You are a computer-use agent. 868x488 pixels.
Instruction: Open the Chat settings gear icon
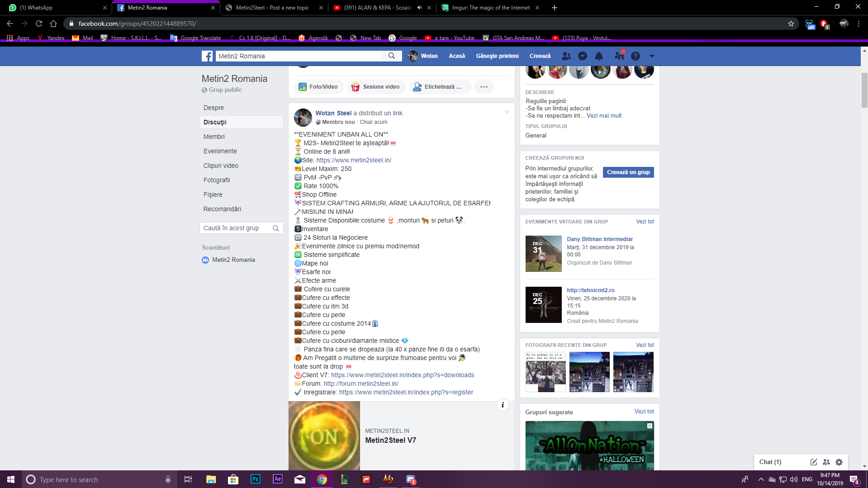click(839, 462)
